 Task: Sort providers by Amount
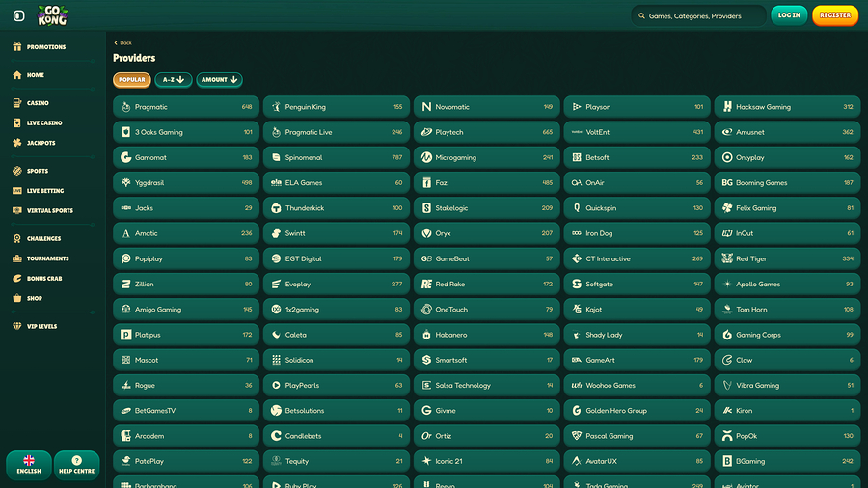[x=219, y=80]
